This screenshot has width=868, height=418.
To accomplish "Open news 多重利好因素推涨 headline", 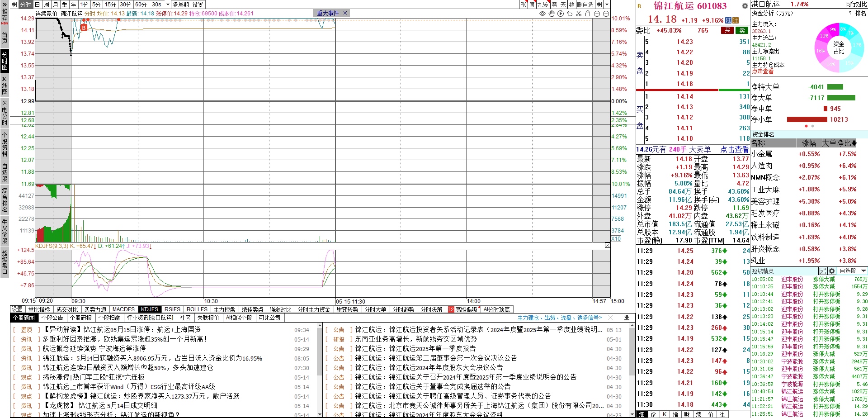I will (125, 339).
